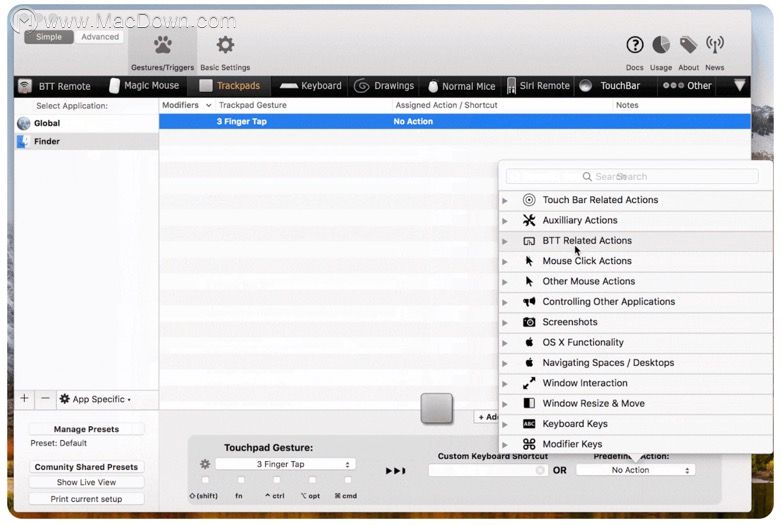Click the add application plus icon
This screenshot has width=782, height=525.
coord(24,398)
